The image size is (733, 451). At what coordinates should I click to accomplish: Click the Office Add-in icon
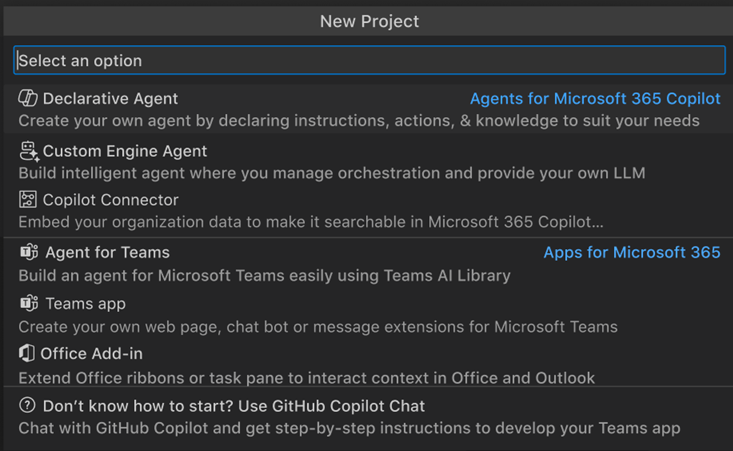27,353
